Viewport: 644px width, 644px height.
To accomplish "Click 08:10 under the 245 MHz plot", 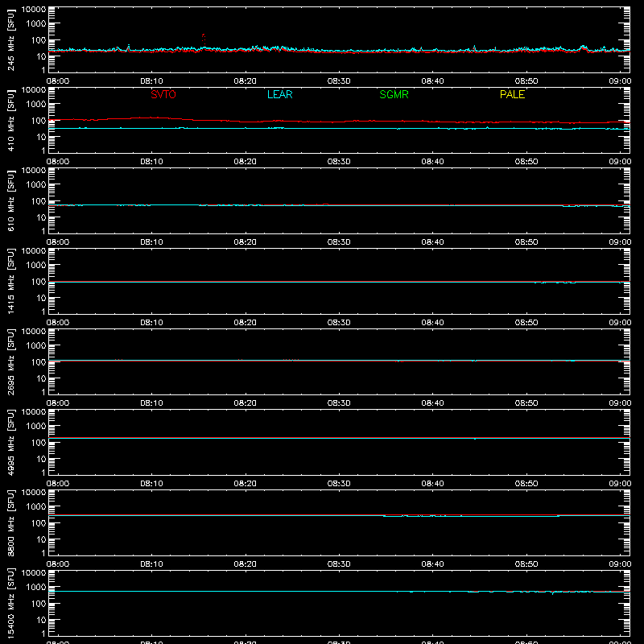I will pos(151,81).
